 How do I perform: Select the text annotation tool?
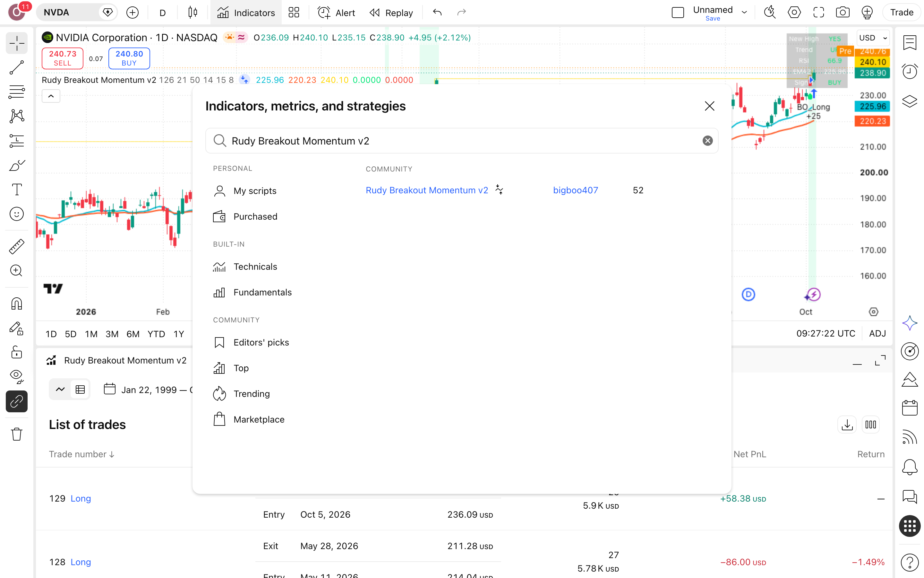coord(16,189)
